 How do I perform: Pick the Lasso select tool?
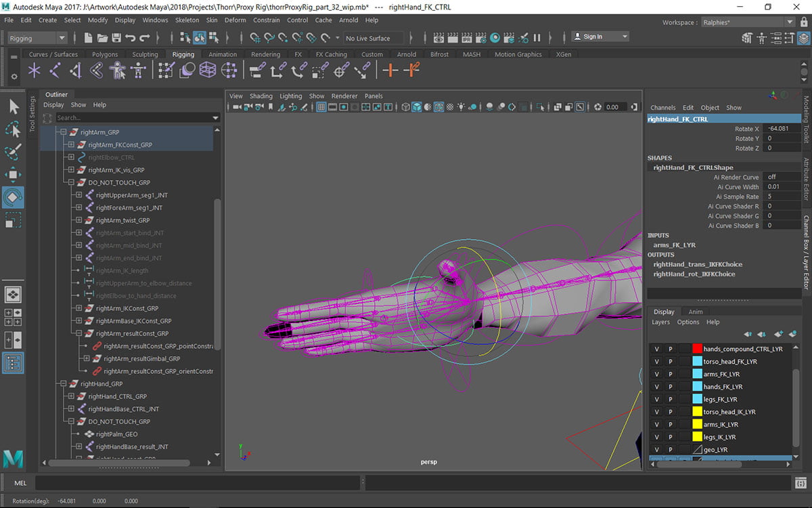point(13,129)
